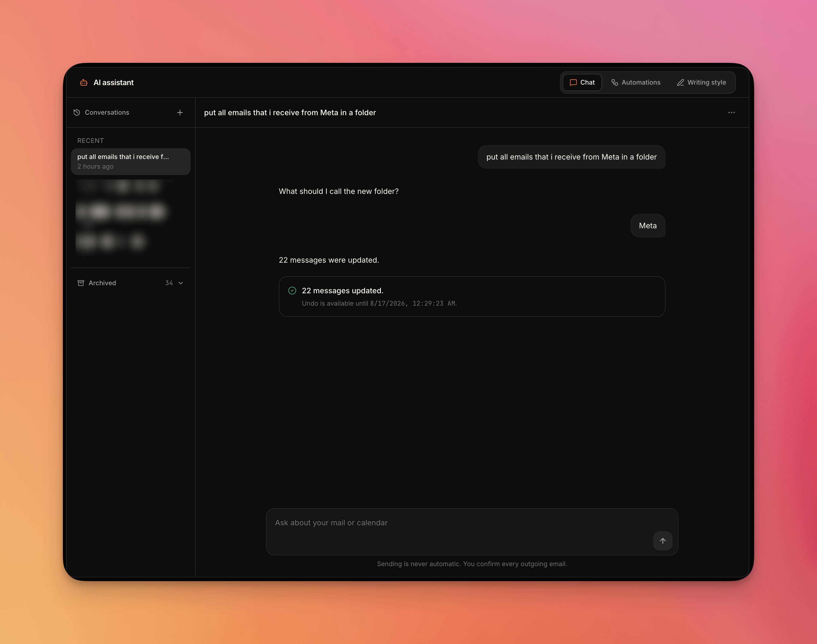This screenshot has width=817, height=644.
Task: Click the '22 messages updated.' status card title
Action: [x=342, y=290]
